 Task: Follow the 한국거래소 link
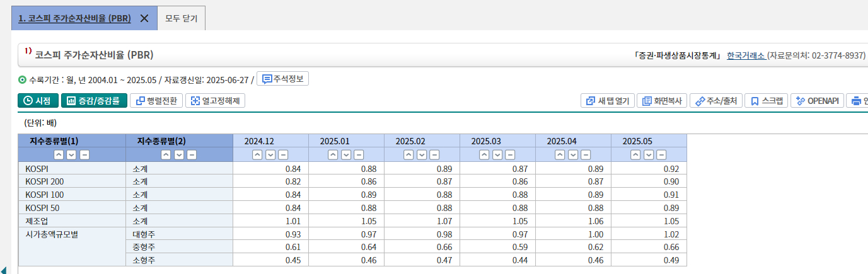[746, 55]
